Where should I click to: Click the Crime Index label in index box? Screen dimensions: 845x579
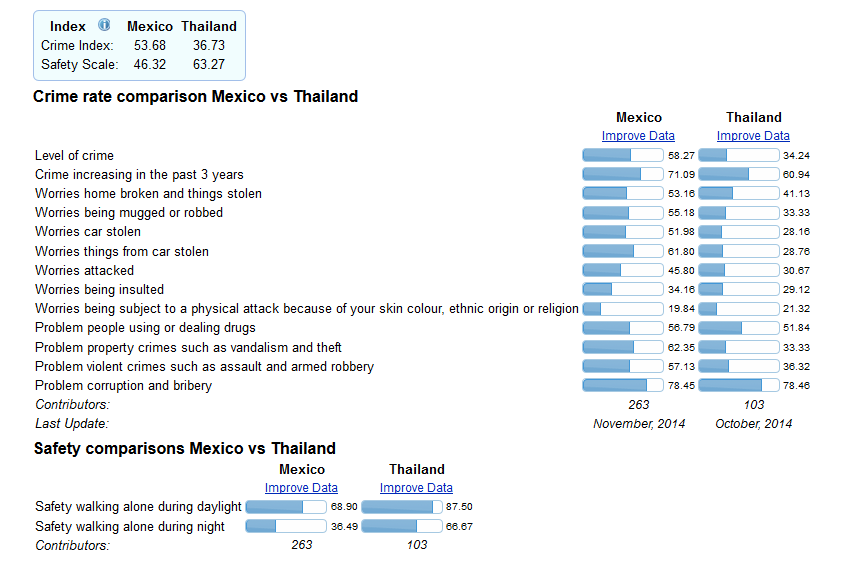coord(77,46)
